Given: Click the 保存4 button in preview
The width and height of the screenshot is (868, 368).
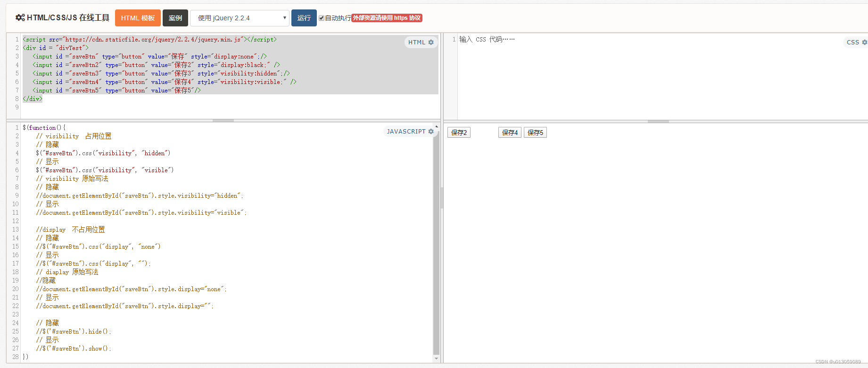Looking at the screenshot, I should [x=510, y=133].
